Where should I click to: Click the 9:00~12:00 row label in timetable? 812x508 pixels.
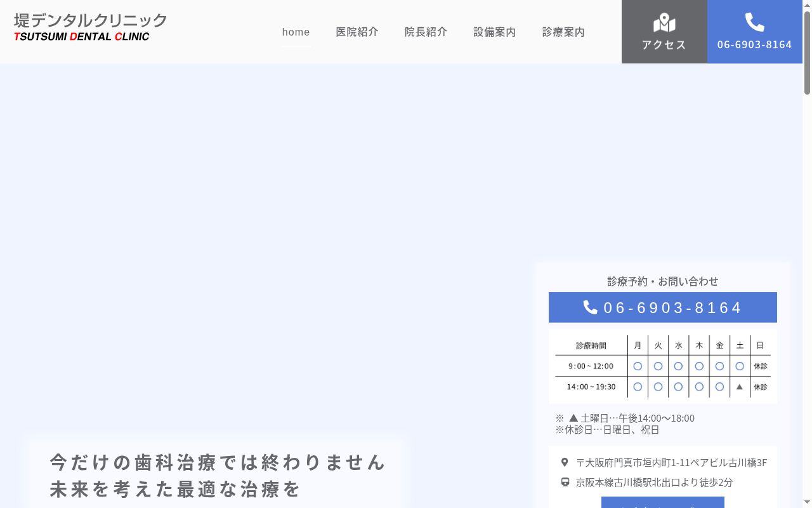[591, 366]
